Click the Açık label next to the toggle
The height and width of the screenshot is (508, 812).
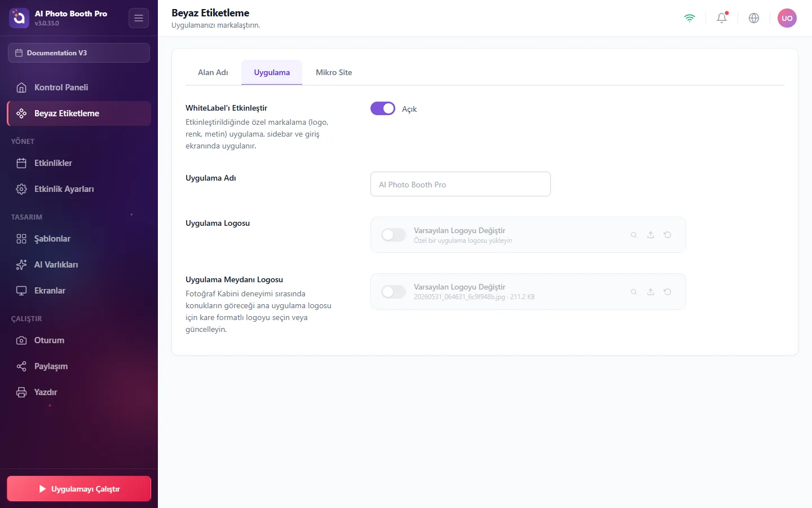409,109
